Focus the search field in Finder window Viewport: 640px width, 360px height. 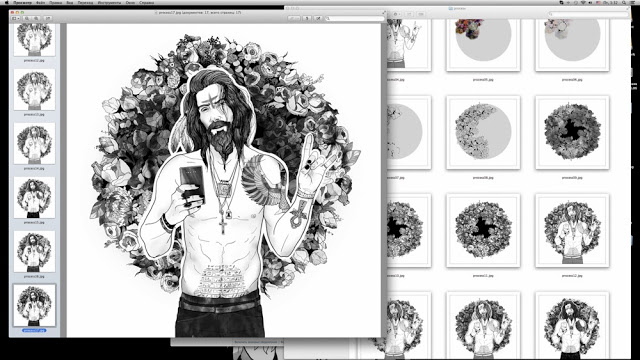[x=589, y=14]
